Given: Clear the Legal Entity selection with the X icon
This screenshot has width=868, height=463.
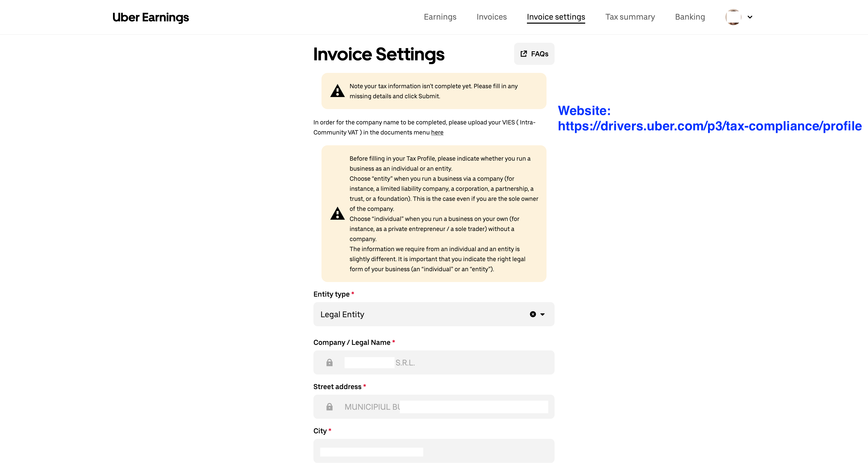Looking at the screenshot, I should click(x=533, y=314).
